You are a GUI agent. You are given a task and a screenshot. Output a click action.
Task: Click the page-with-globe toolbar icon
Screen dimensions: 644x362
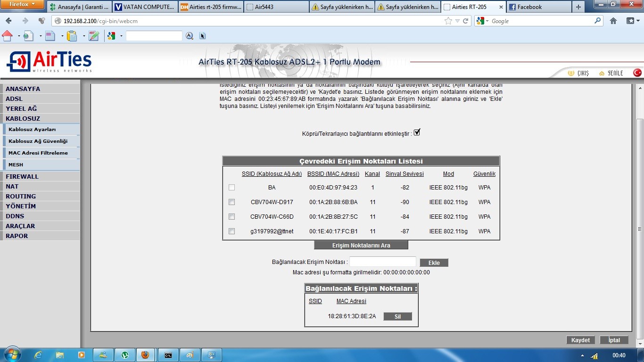(x=29, y=36)
